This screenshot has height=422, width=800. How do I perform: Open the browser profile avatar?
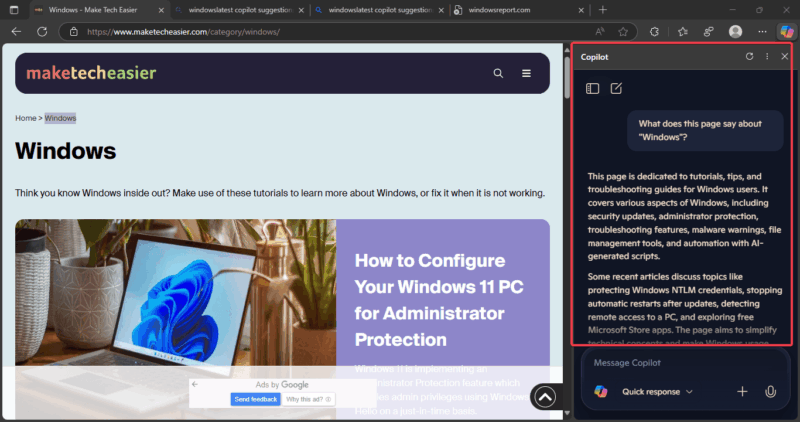click(x=735, y=32)
